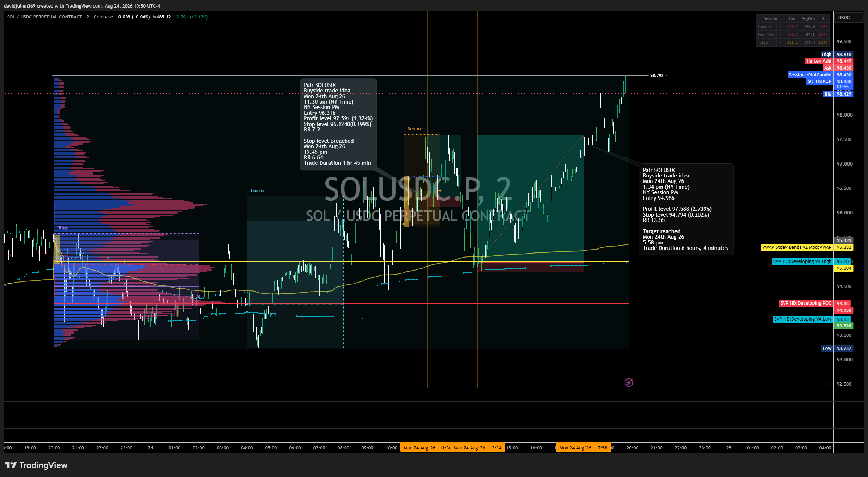Click the 94.150 red price label
The width and height of the screenshot is (868, 477).
pyautogui.click(x=844, y=310)
